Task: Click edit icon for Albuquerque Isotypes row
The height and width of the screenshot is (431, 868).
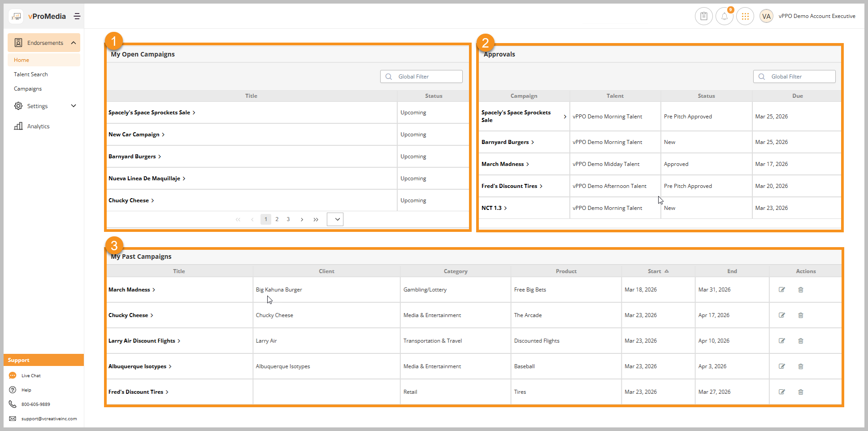Action: [781, 366]
